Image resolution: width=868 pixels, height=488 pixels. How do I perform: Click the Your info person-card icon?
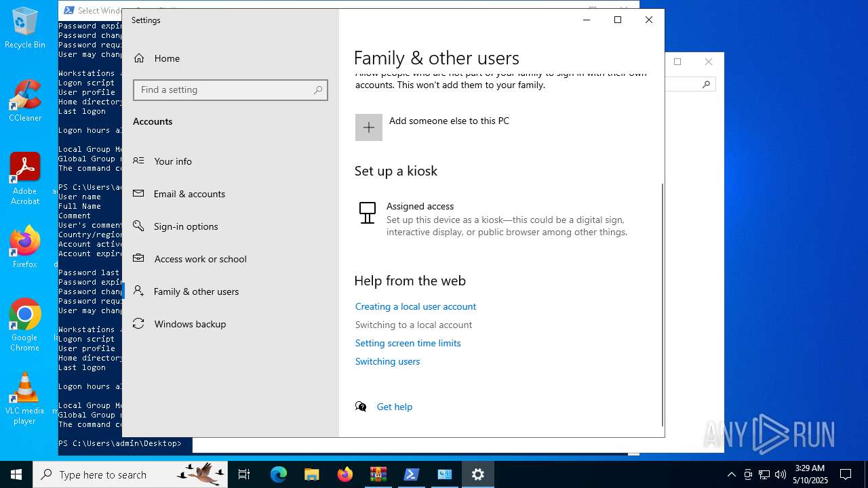(x=138, y=161)
